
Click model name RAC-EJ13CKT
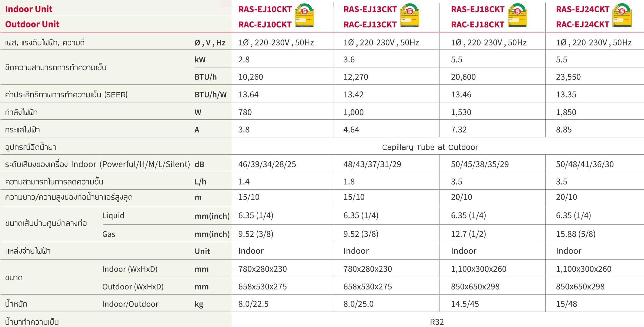point(370,24)
